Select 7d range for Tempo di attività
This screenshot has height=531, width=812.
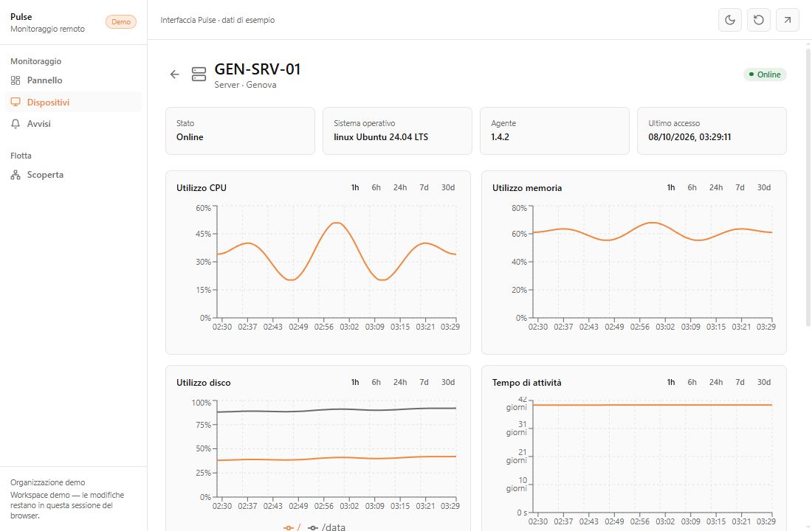[740, 382]
